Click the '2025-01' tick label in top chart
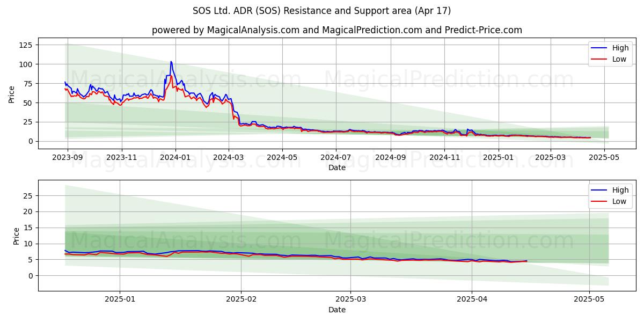 pos(499,157)
